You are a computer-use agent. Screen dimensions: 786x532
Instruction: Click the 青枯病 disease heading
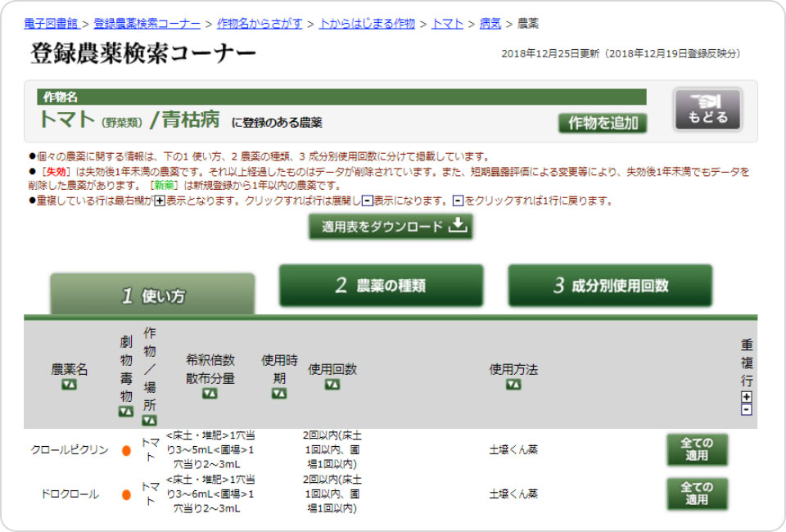pyautogui.click(x=191, y=119)
